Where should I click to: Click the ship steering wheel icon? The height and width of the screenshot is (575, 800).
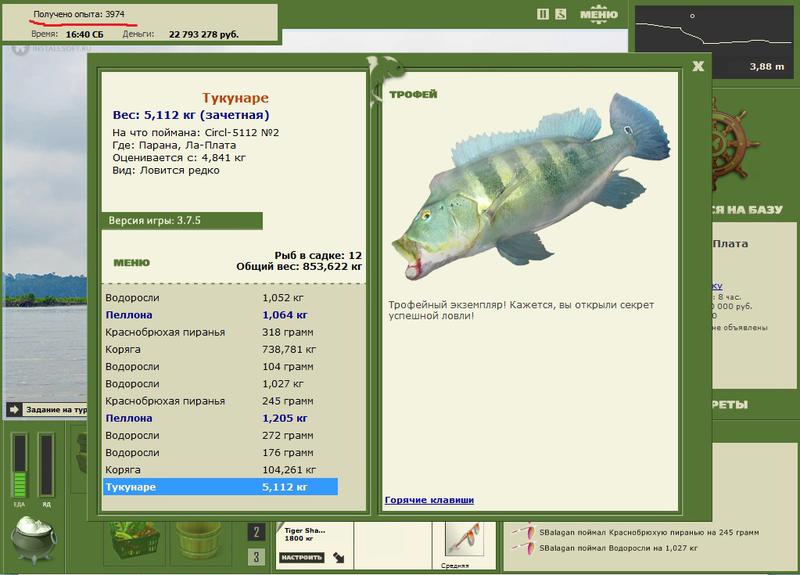tap(735, 143)
